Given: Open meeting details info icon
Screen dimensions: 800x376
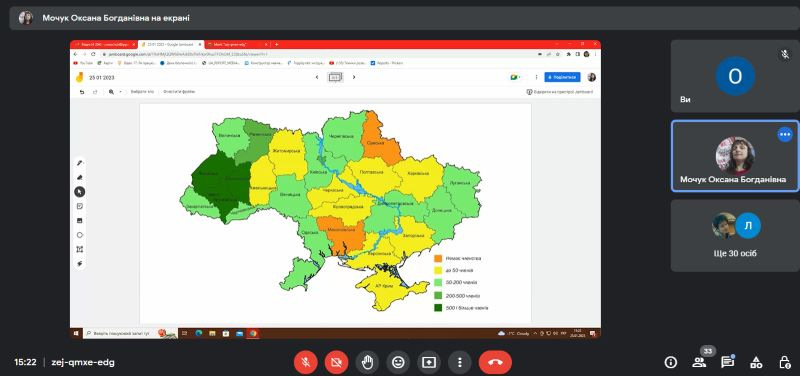Looking at the screenshot, I should (x=670, y=362).
